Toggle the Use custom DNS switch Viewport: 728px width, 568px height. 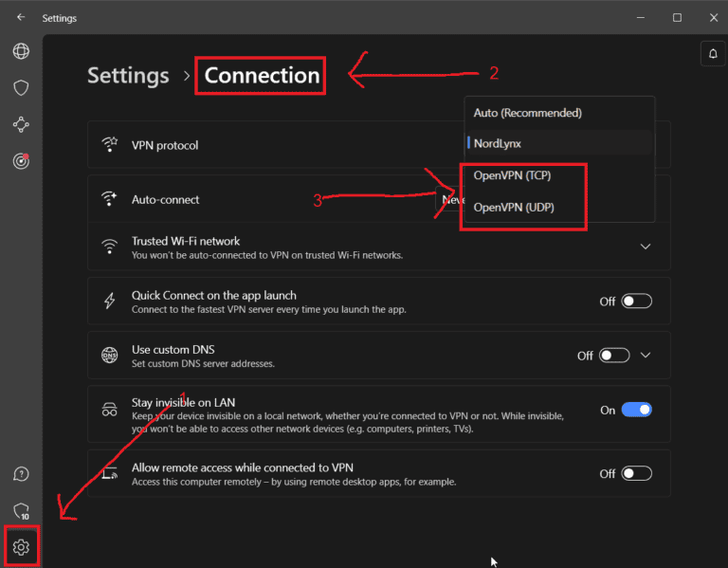click(x=613, y=356)
